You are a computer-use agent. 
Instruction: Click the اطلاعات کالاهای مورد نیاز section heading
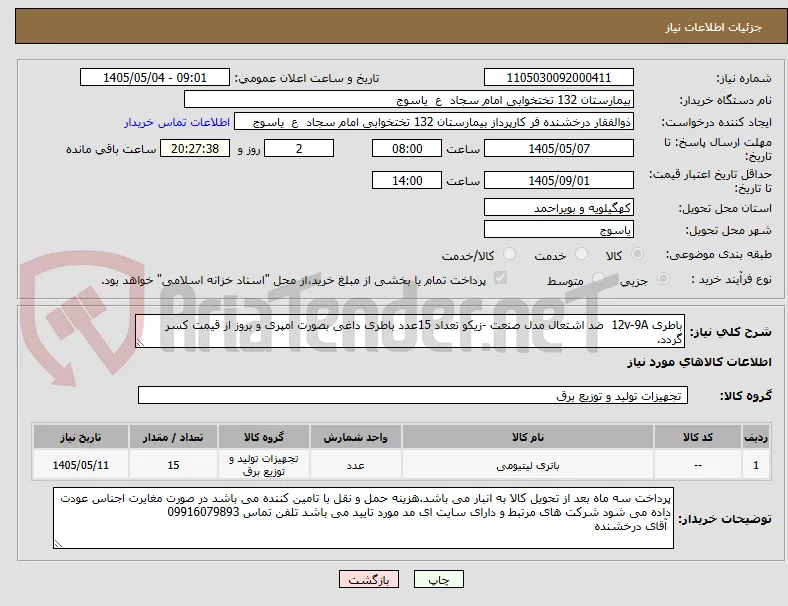(699, 362)
